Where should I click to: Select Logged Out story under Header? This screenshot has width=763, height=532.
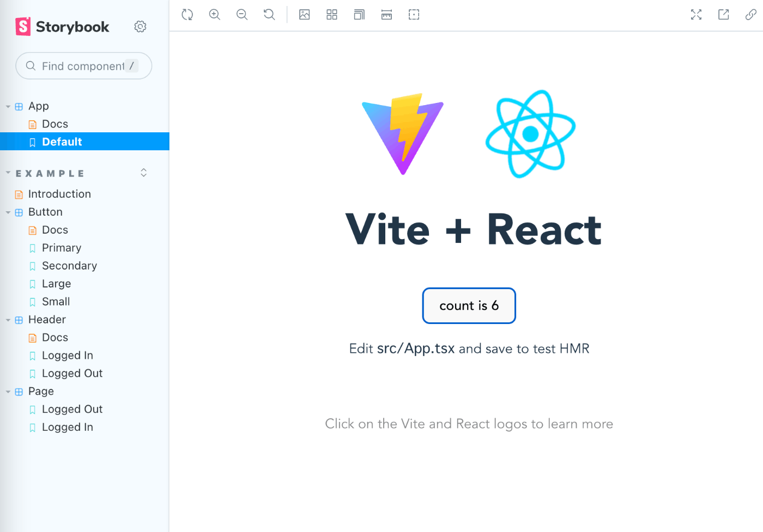[x=72, y=374]
